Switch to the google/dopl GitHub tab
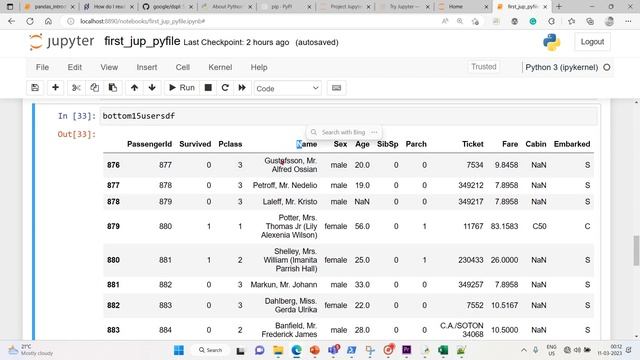The width and height of the screenshot is (640, 360). tap(167, 7)
